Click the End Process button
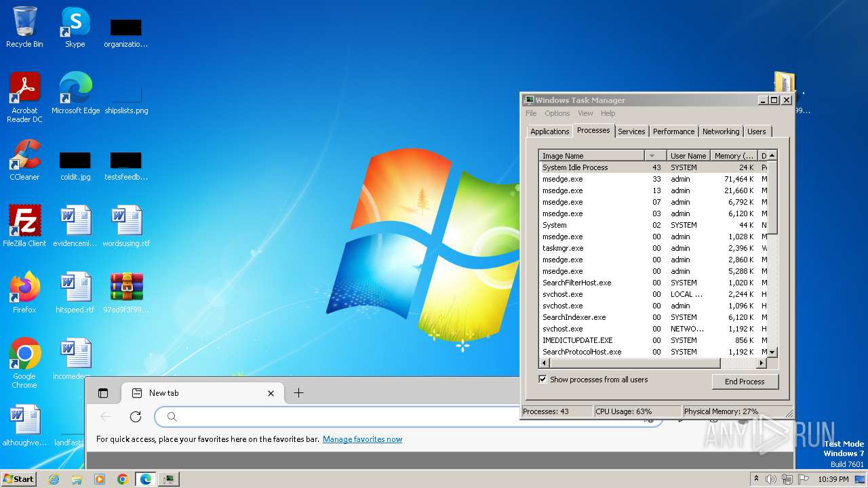Screen dimensions: 868x488 click(x=745, y=382)
